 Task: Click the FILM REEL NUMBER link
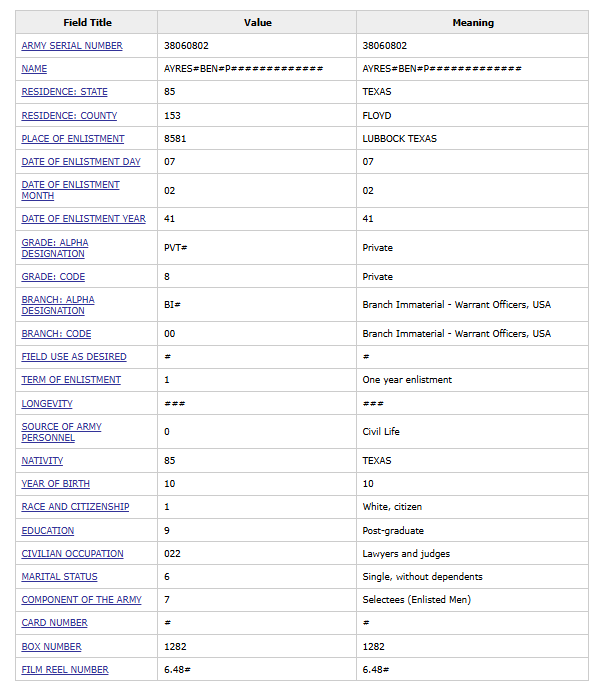(x=65, y=670)
